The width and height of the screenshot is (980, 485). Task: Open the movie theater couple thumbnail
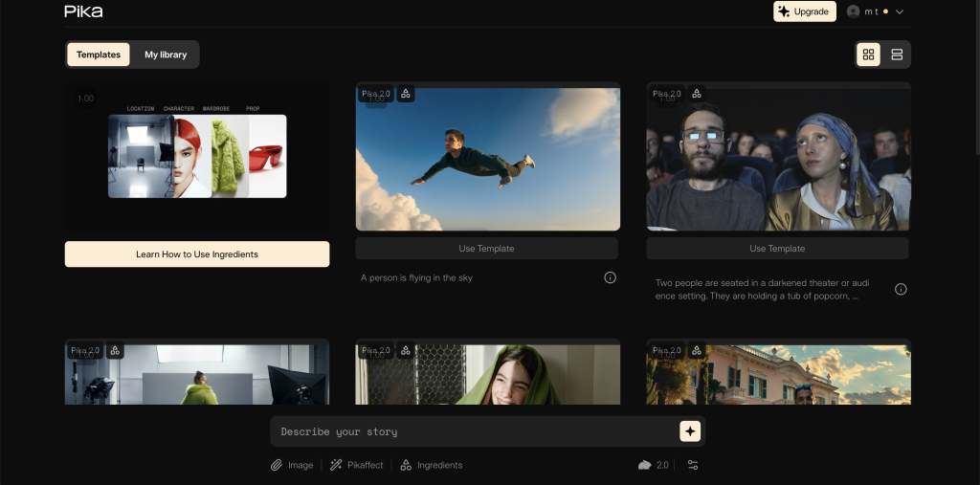tap(777, 158)
